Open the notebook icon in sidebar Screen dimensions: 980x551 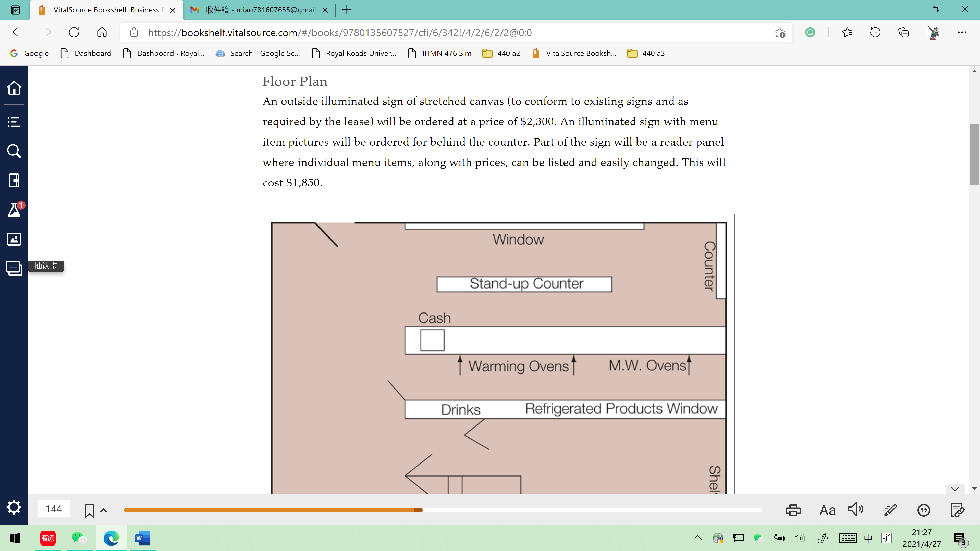14,181
